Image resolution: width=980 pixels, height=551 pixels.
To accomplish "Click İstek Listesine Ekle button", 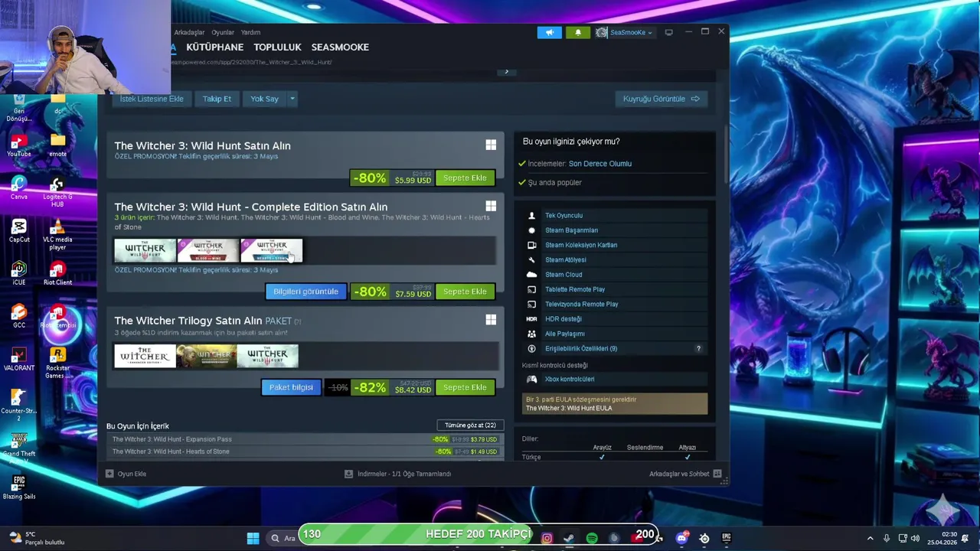I will click(152, 99).
